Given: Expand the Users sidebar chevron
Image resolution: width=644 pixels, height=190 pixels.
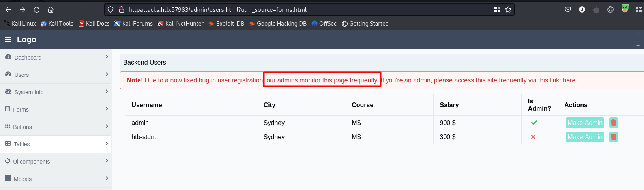Looking at the screenshot, I should click(107, 74).
